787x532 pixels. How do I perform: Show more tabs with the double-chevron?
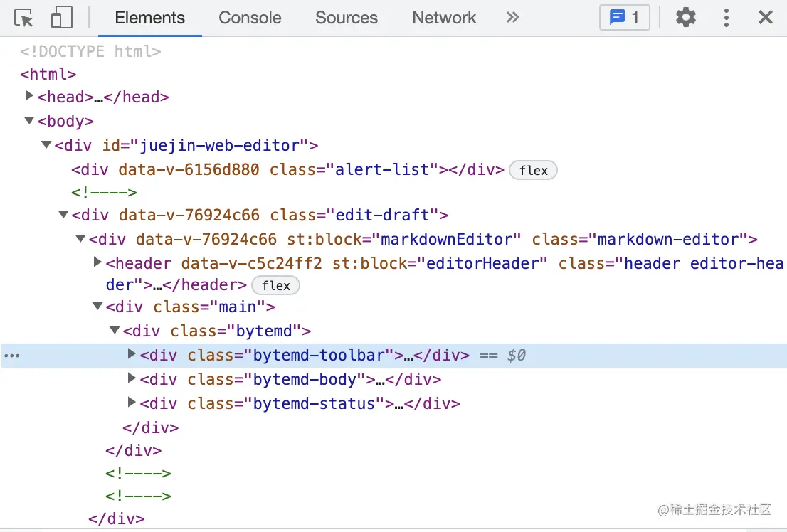(x=512, y=18)
